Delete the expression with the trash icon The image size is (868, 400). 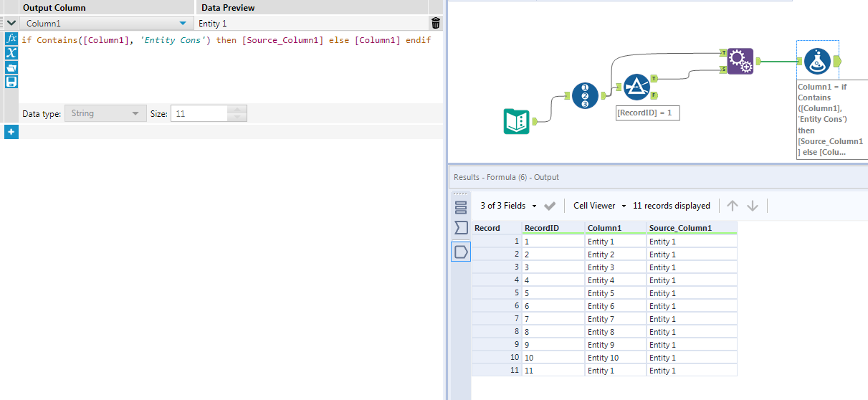(x=436, y=24)
